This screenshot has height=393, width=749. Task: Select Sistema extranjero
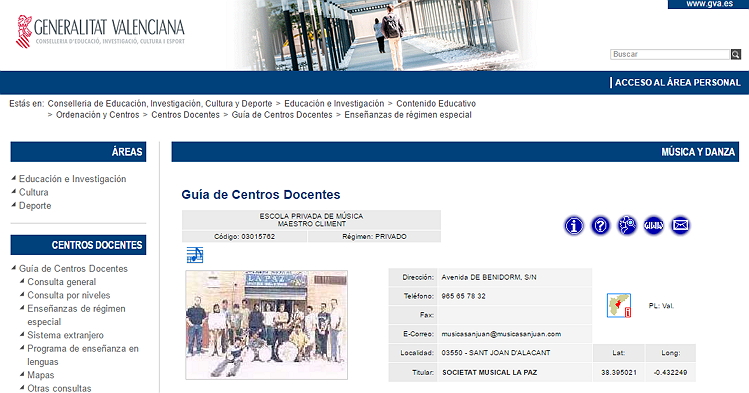point(65,335)
